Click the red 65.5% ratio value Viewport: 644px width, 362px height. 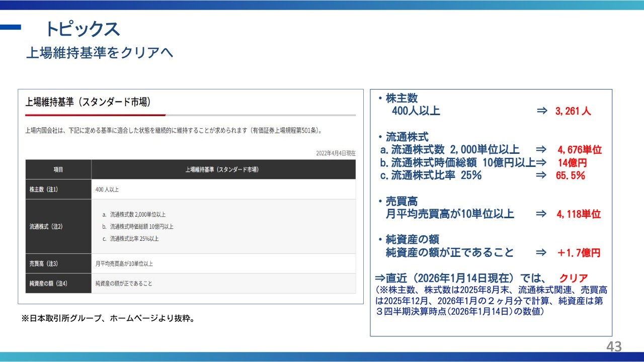pos(571,176)
